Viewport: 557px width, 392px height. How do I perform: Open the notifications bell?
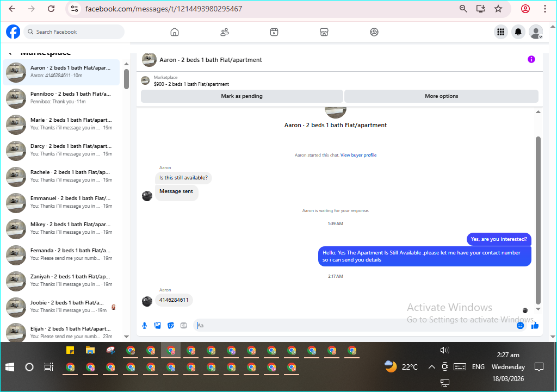point(518,32)
